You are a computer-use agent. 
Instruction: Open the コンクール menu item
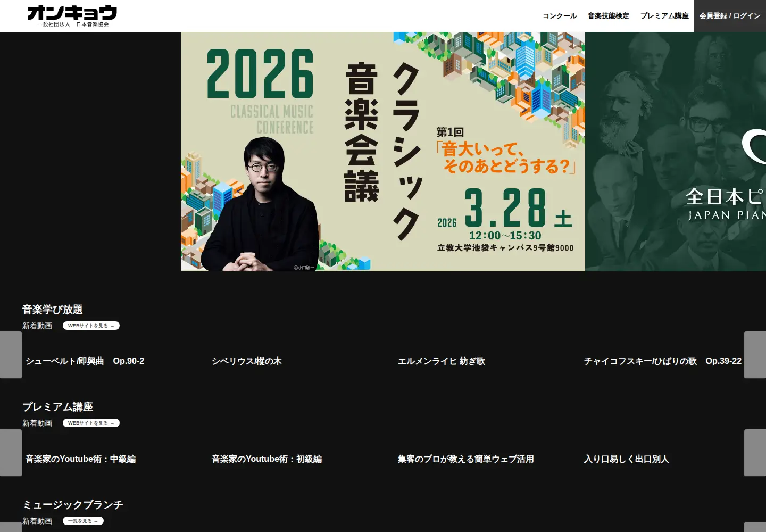pos(560,16)
